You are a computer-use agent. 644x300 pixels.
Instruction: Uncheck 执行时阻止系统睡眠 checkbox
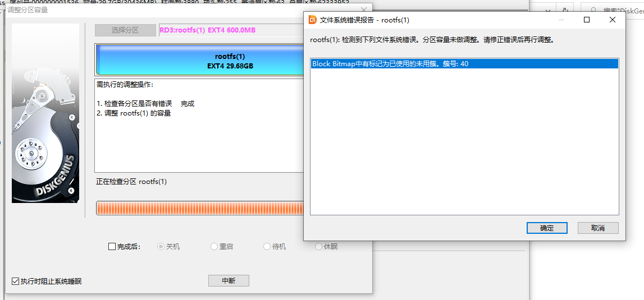tap(15, 281)
